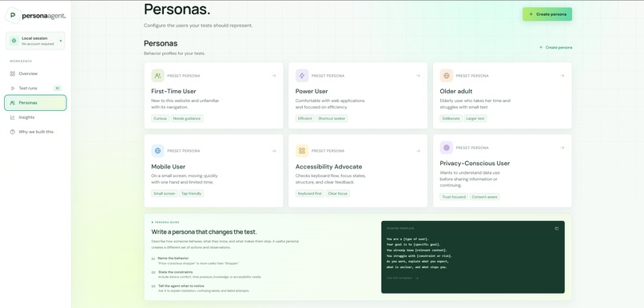Click the Privacy-Conscious User card title
644x308 pixels.
click(475, 164)
